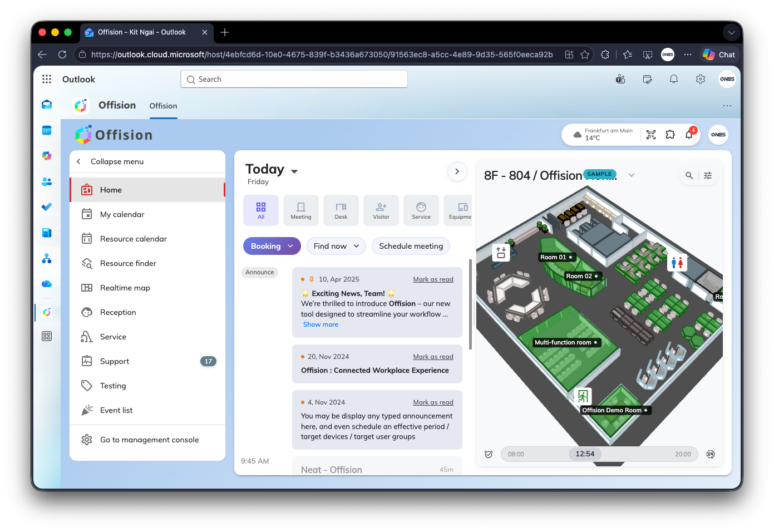Open Offision notifications bell with badge

(689, 134)
